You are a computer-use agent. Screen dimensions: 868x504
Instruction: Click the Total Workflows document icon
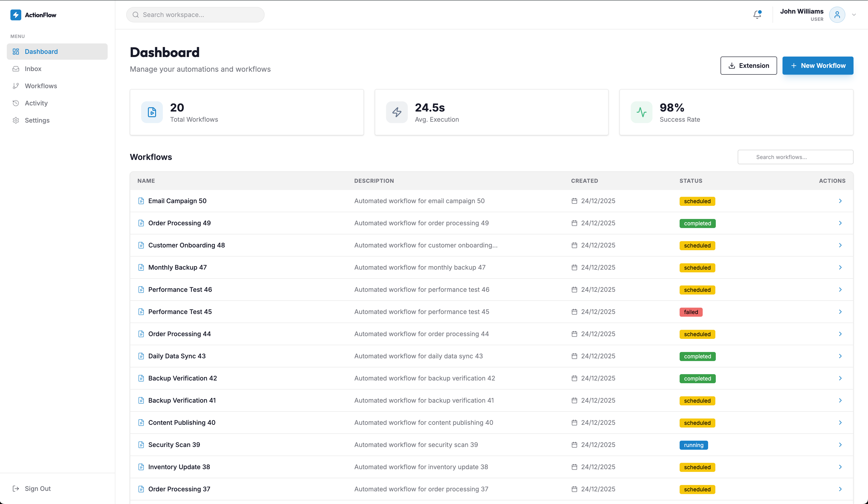point(152,112)
